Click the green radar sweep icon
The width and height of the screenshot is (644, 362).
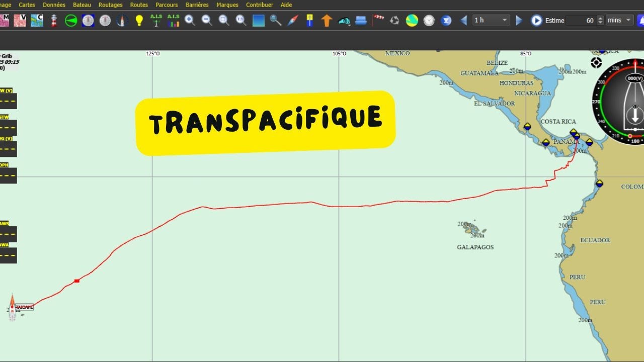(71, 20)
